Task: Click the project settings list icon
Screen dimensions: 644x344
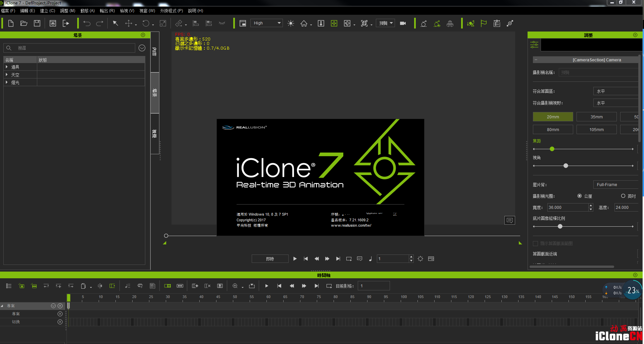Action: 497,23
